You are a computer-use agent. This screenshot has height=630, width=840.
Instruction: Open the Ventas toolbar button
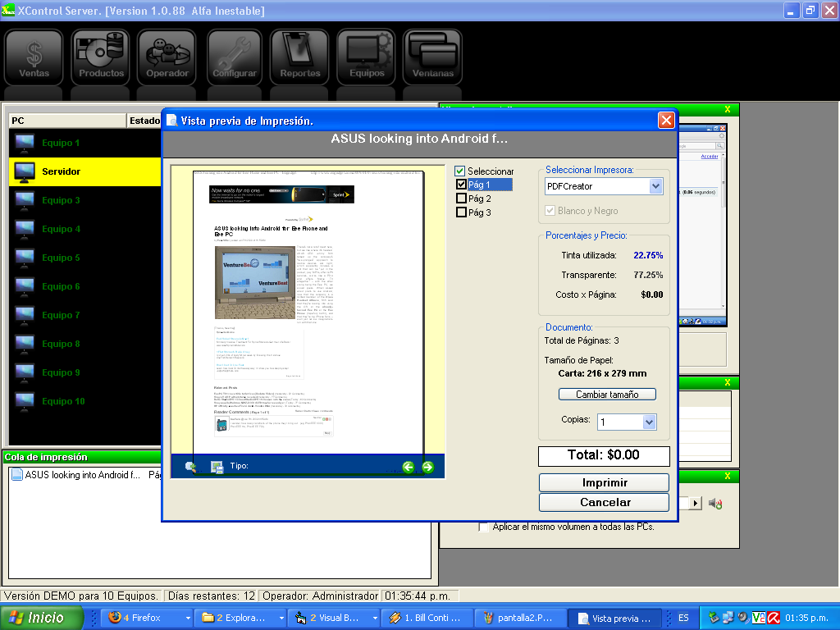click(x=34, y=57)
